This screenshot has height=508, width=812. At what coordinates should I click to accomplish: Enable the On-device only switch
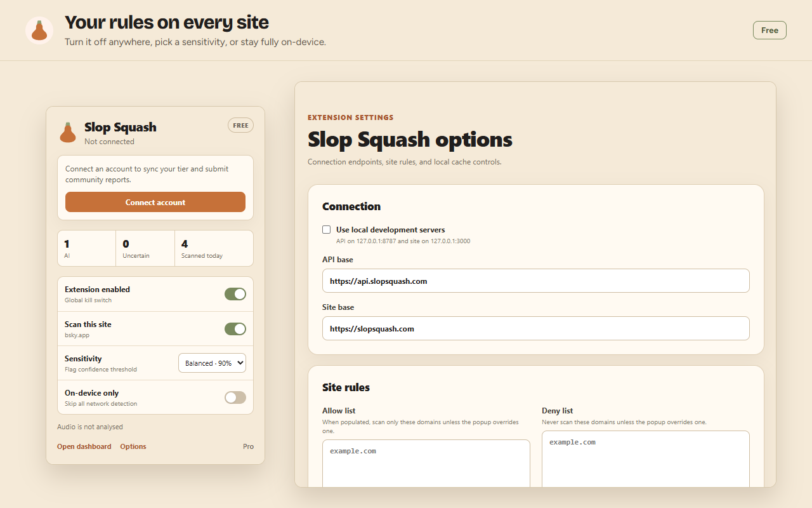235,398
